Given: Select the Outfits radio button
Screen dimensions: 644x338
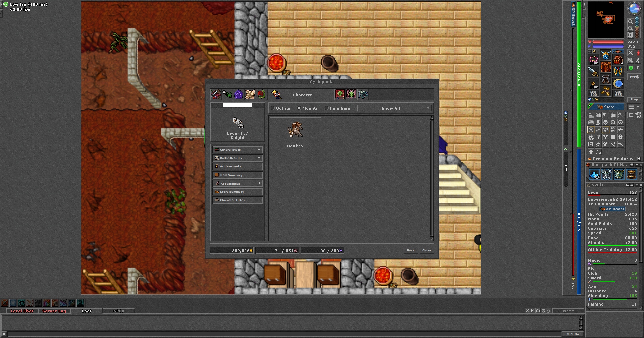Looking at the screenshot, I should [x=273, y=108].
